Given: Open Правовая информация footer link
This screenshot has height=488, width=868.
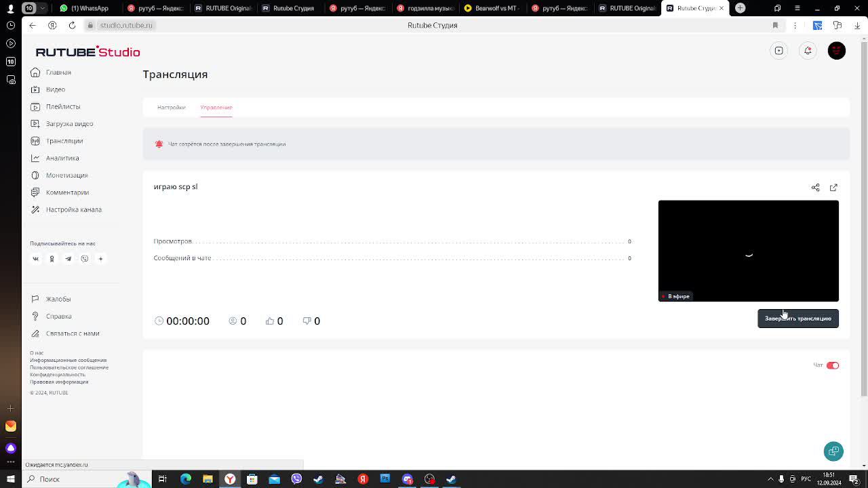Looking at the screenshot, I should [x=59, y=382].
